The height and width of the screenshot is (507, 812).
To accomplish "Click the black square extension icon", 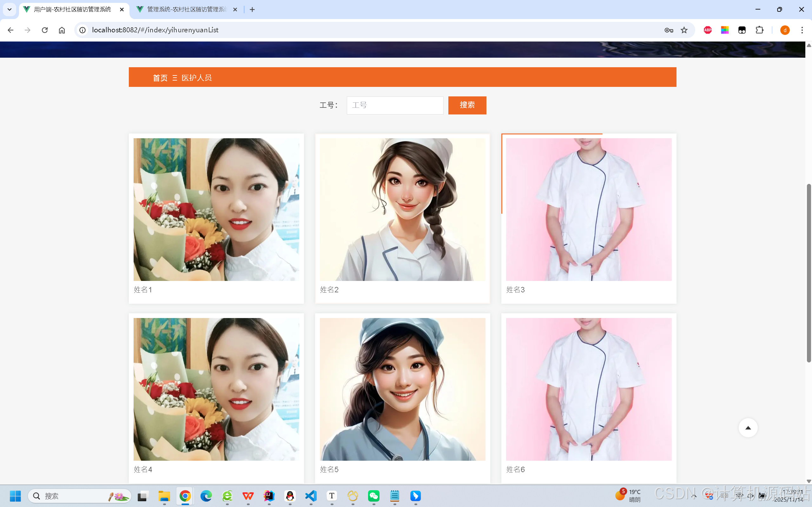I will (742, 30).
